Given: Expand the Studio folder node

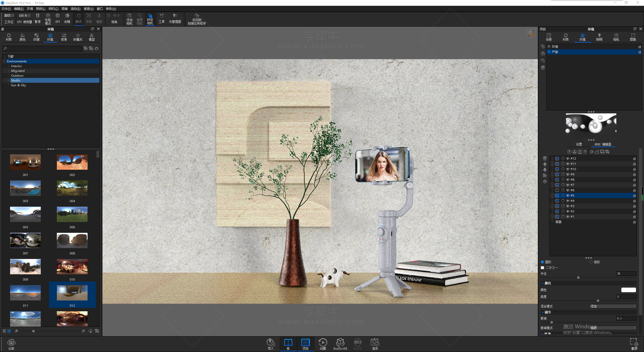Looking at the screenshot, I should (x=8, y=80).
